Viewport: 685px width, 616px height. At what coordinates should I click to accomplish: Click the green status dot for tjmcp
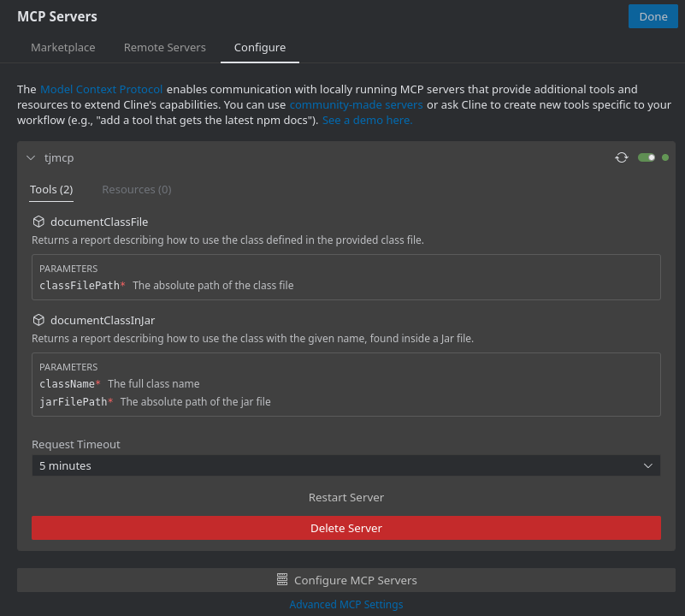pyautogui.click(x=665, y=157)
